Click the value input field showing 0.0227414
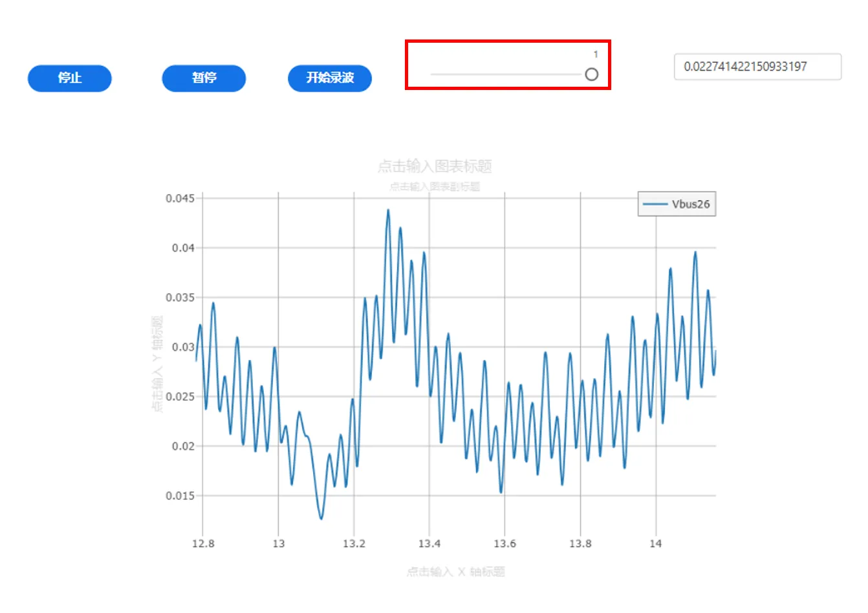 (757, 67)
